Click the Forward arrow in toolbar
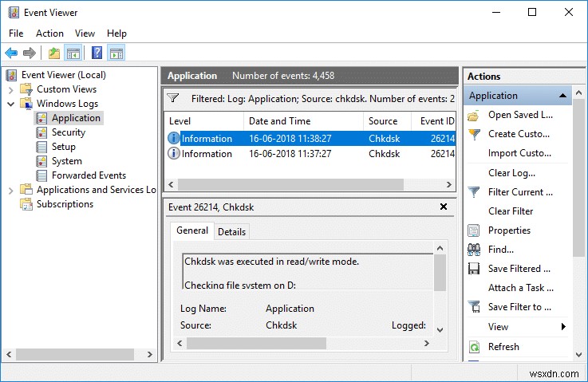Screen dimensions: 588x382 30,53
